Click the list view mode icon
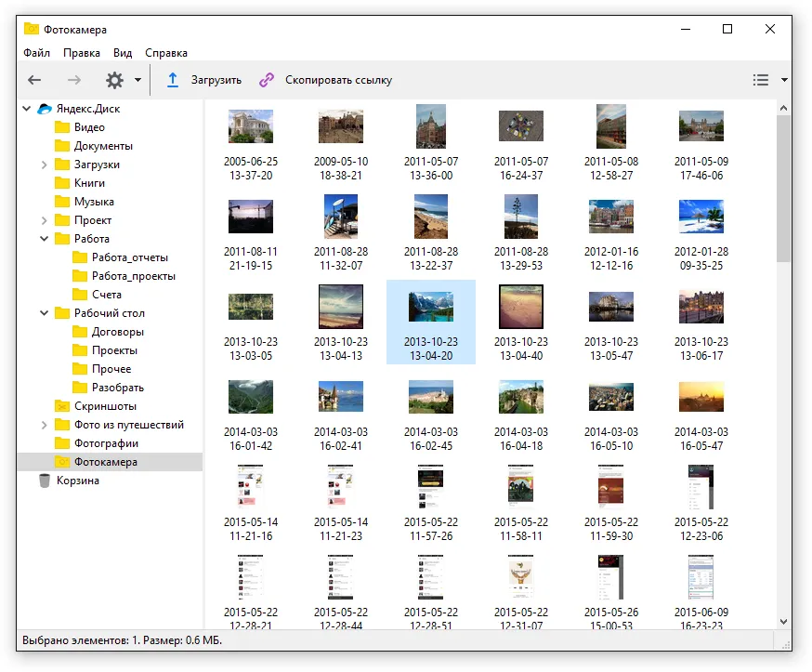Screen dimensions: 812x672 (x=760, y=80)
